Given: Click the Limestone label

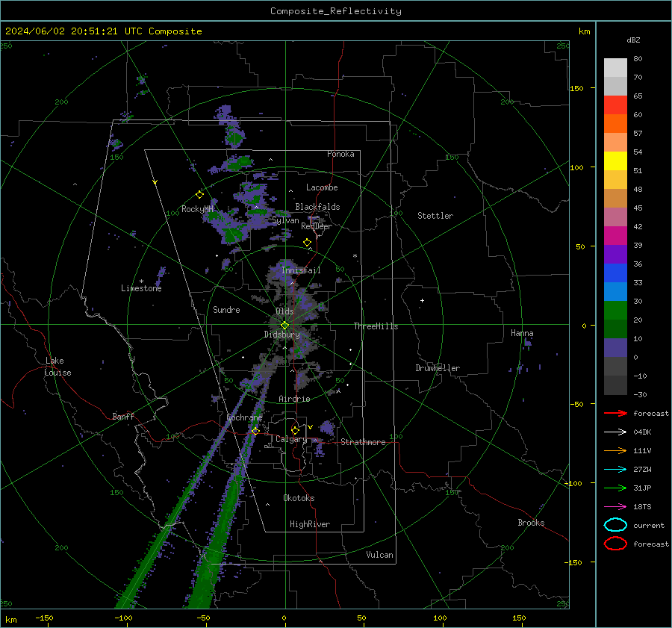Looking at the screenshot, I should coord(141,288).
